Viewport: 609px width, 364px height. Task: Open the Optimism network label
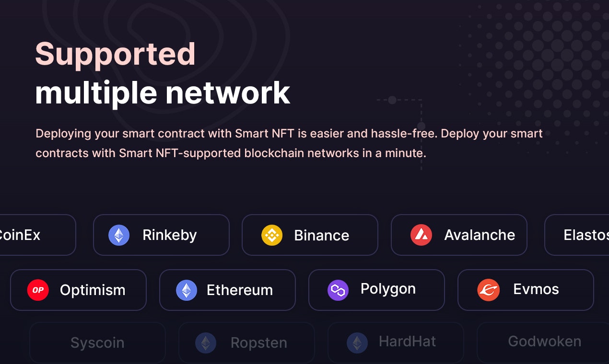click(x=93, y=290)
